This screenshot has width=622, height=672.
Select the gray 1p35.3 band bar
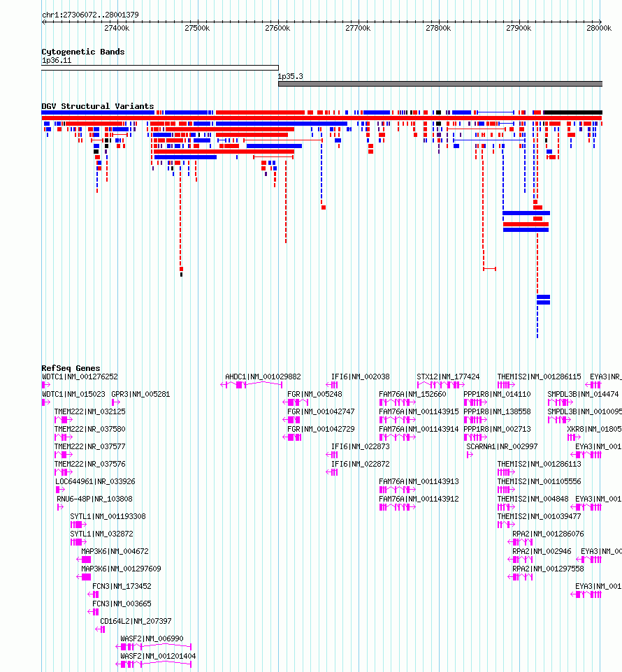coord(440,84)
